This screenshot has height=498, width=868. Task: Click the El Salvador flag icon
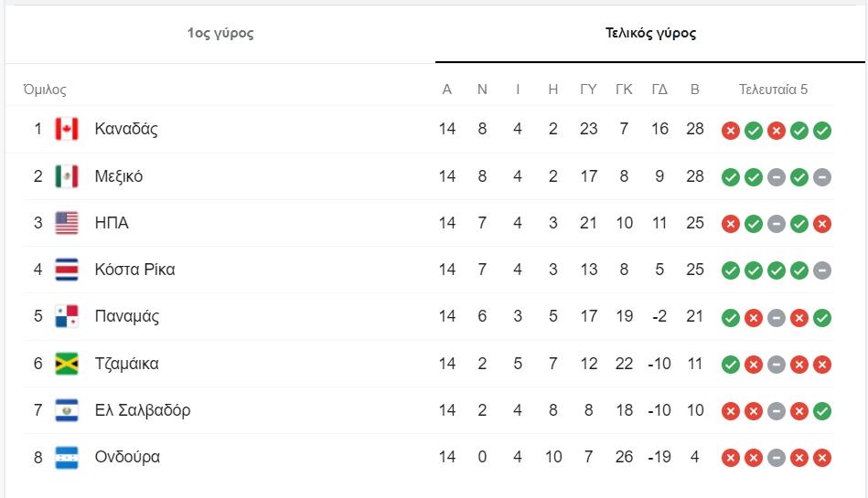pos(67,410)
